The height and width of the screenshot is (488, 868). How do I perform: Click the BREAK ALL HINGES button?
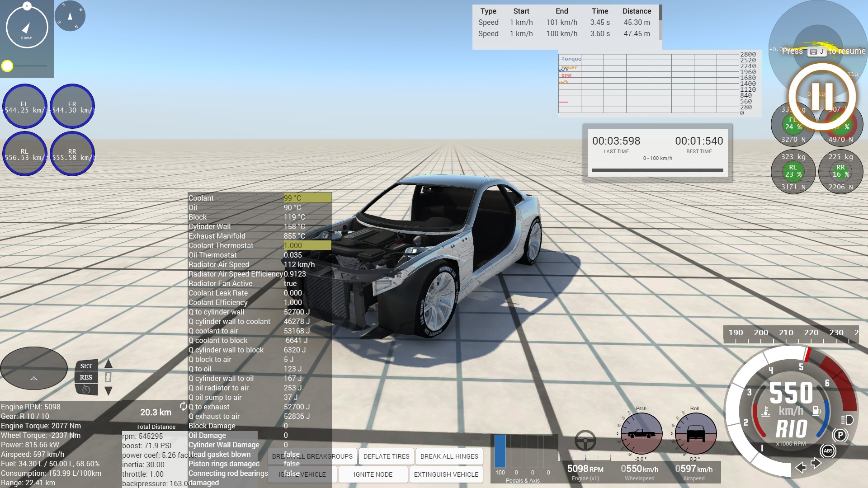click(x=449, y=456)
